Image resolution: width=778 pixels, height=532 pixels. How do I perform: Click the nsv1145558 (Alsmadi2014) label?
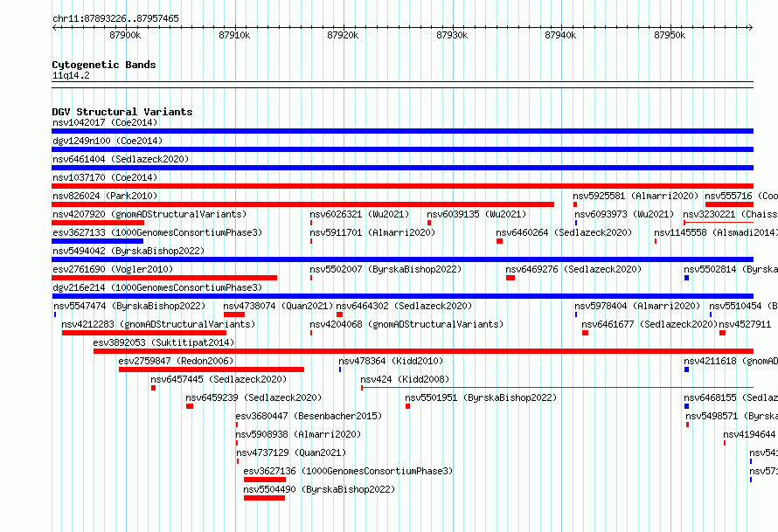(716, 232)
